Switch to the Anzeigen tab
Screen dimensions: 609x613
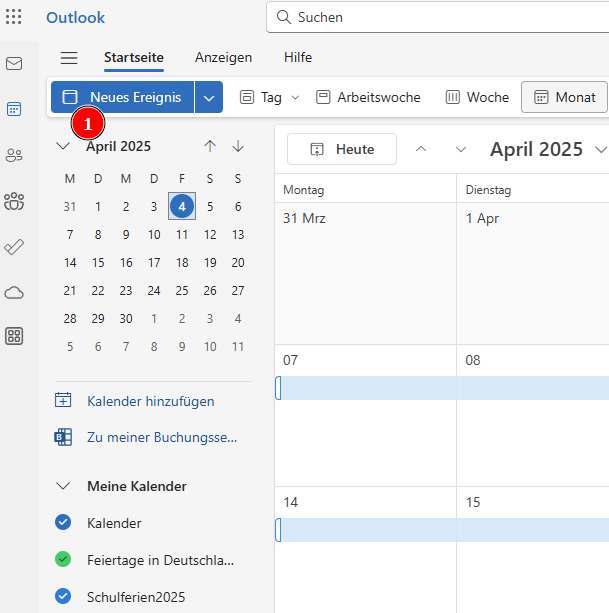(223, 57)
